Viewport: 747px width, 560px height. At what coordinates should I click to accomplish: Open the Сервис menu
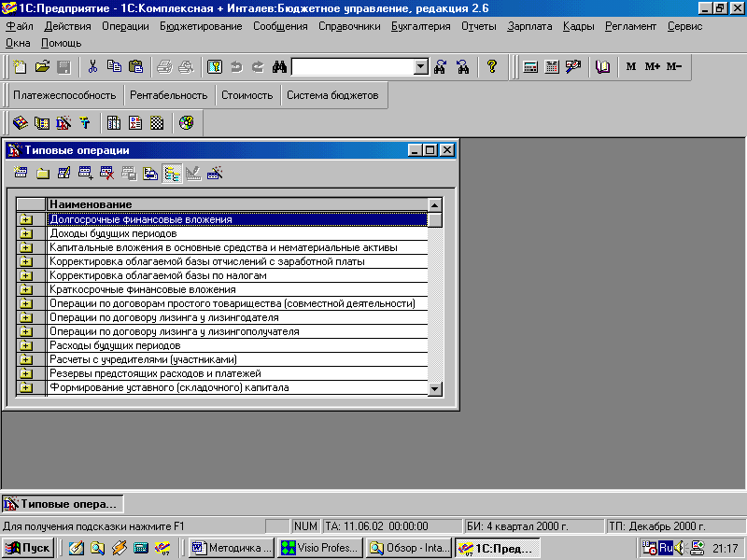point(684,27)
